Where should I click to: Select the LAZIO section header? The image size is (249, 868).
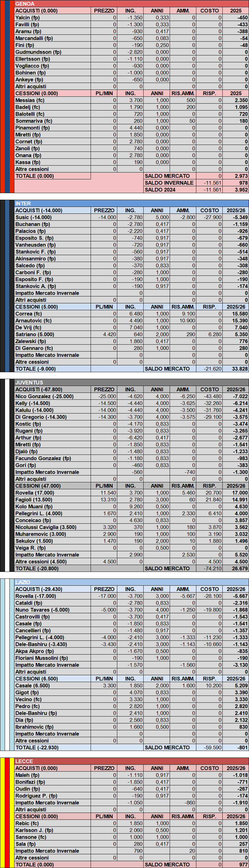tap(131, 582)
